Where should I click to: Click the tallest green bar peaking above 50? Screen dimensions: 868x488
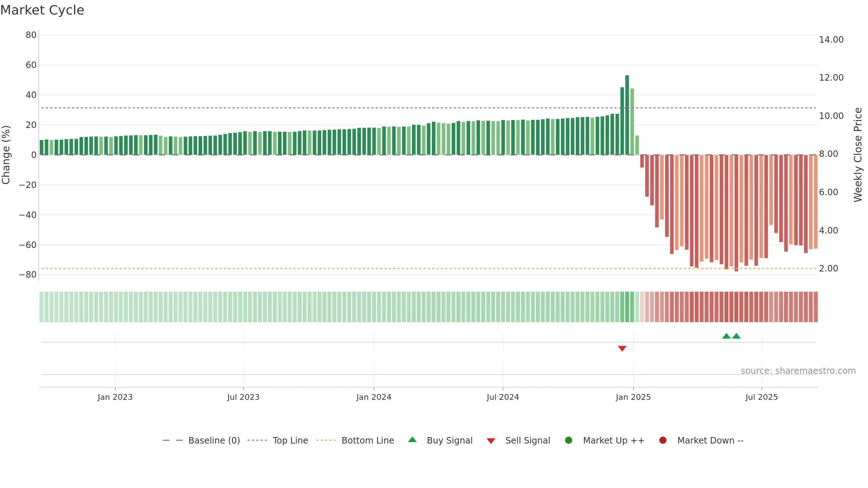[627, 115]
